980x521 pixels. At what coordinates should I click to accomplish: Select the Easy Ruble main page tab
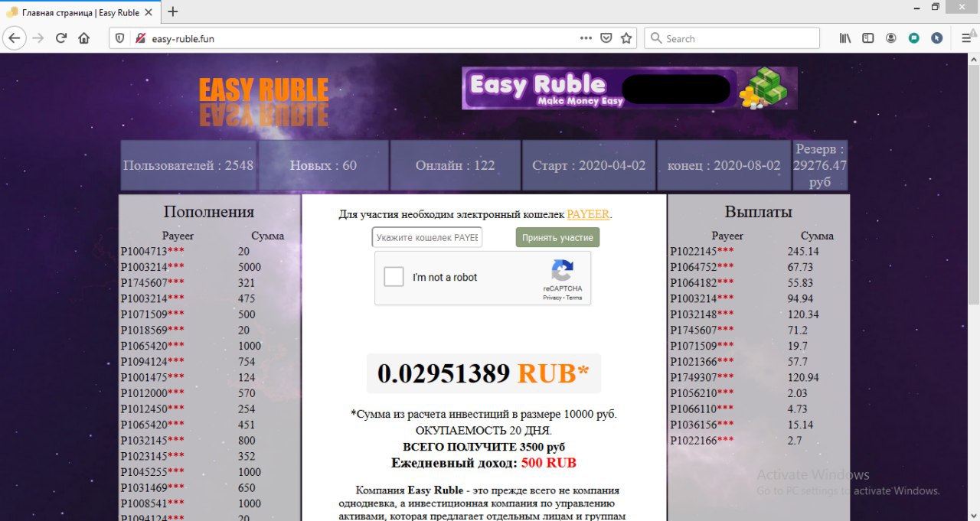point(80,12)
